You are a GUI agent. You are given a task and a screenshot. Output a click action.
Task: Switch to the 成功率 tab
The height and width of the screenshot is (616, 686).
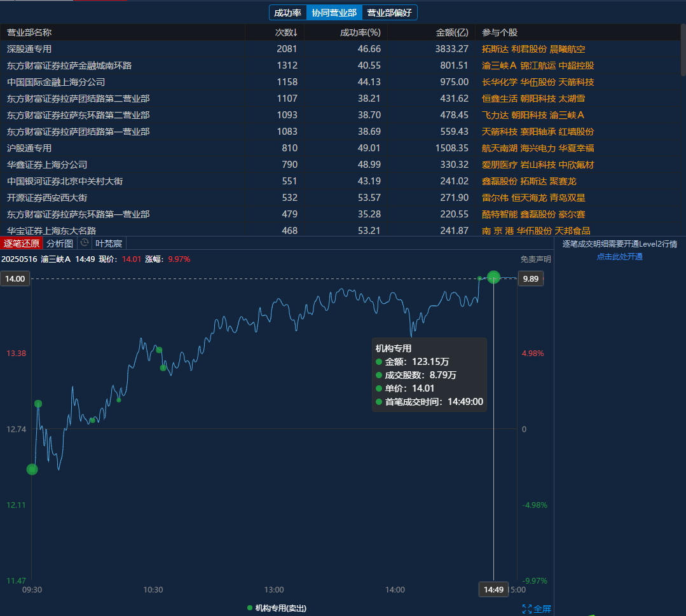287,13
